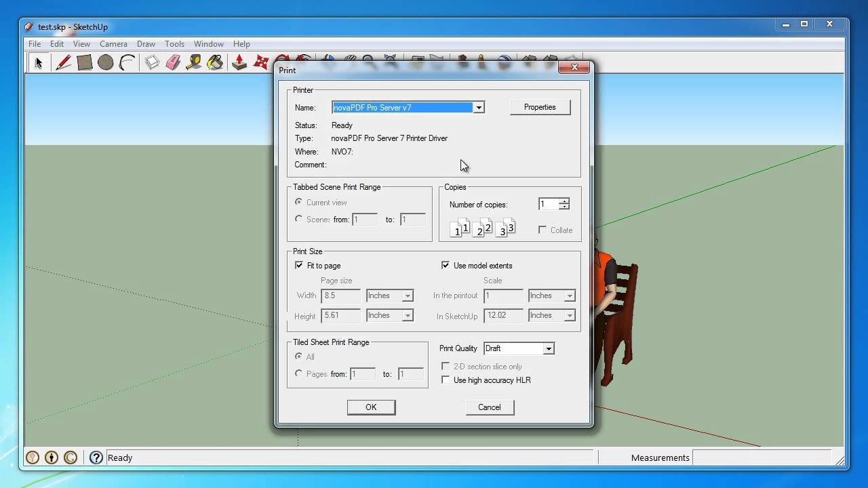This screenshot has width=868, height=488.
Task: Select the red Move arrows tool
Action: coord(261,63)
